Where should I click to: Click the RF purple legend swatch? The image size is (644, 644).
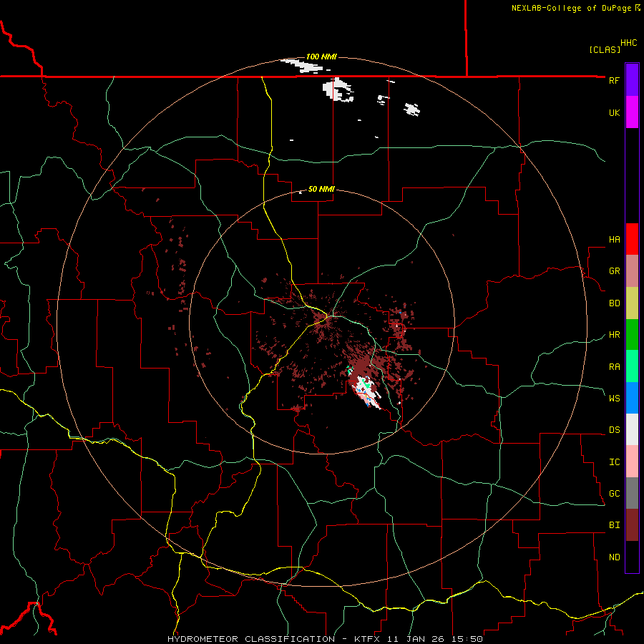(x=632, y=80)
